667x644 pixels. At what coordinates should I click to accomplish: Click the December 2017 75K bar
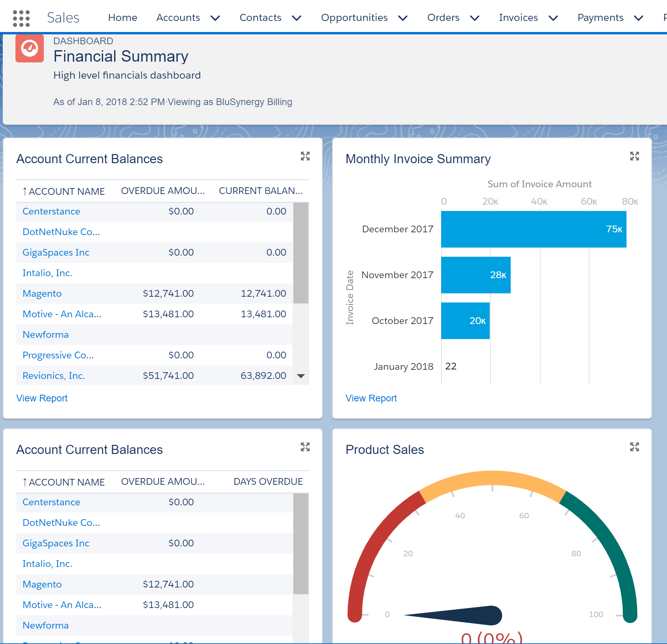coord(534,229)
